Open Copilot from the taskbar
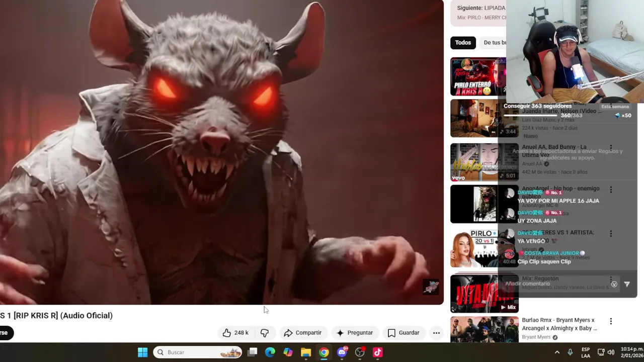 [288, 352]
